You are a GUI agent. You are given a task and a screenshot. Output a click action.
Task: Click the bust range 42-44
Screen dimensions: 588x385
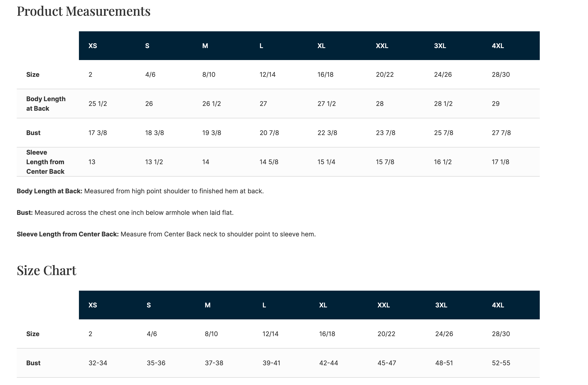coord(329,363)
